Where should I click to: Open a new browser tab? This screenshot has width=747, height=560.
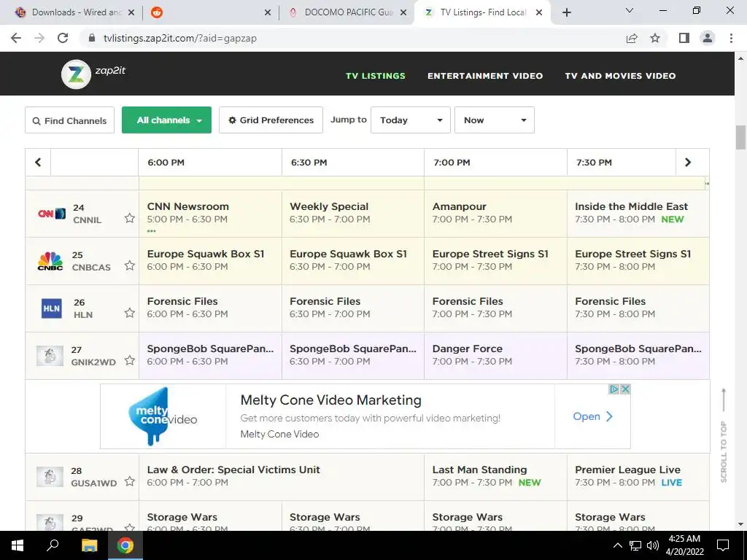pyautogui.click(x=566, y=12)
